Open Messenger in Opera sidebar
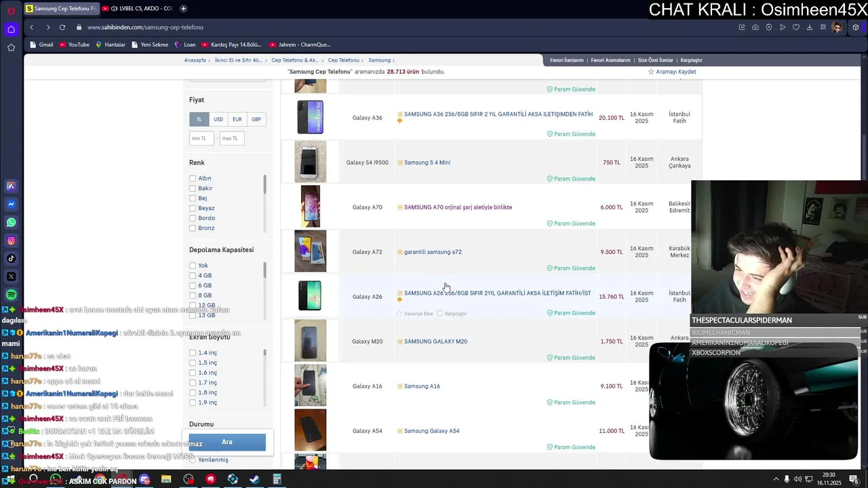 pyautogui.click(x=11, y=204)
